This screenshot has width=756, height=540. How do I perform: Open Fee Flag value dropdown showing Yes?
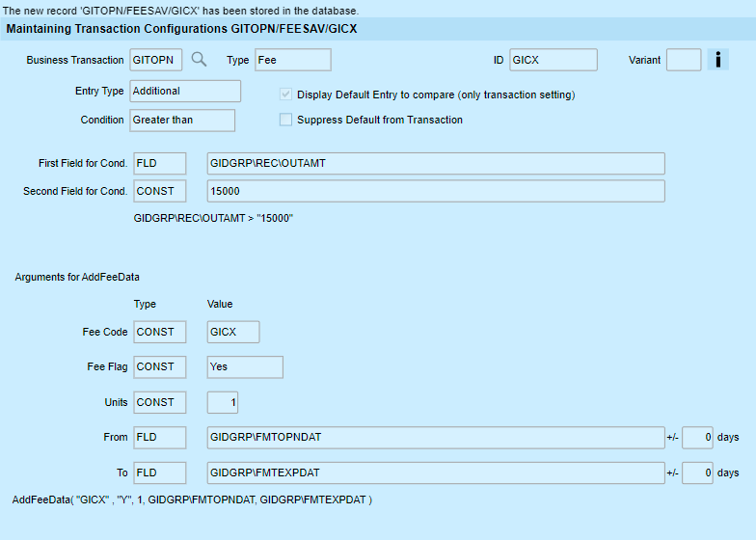tap(245, 366)
